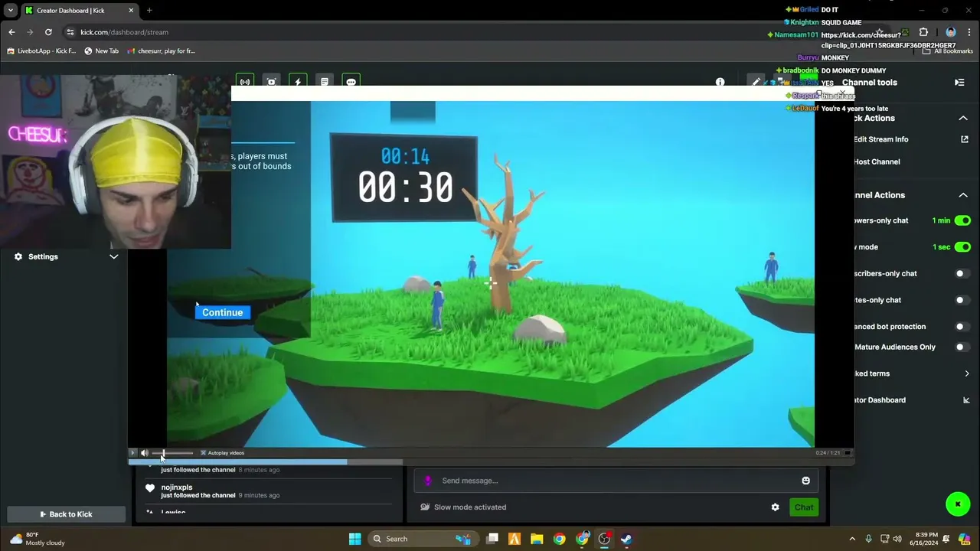This screenshot has width=980, height=551.
Task: Open a new browser tab
Action: pos(149,11)
